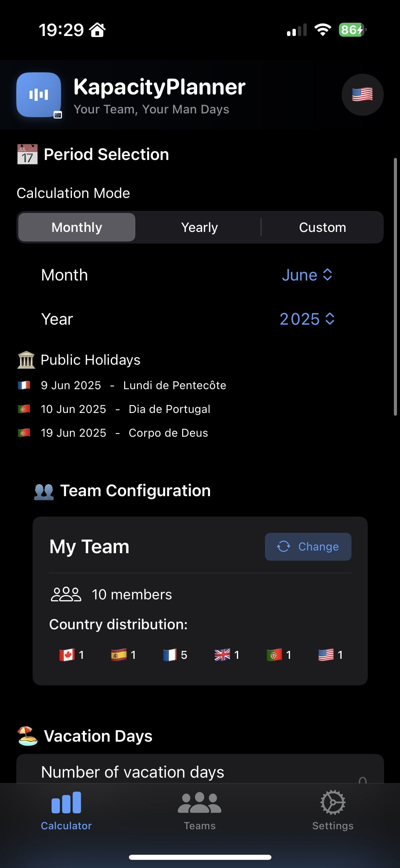This screenshot has height=868, width=400.
Task: Tap the Public Holidays building icon
Action: [x=26, y=360]
